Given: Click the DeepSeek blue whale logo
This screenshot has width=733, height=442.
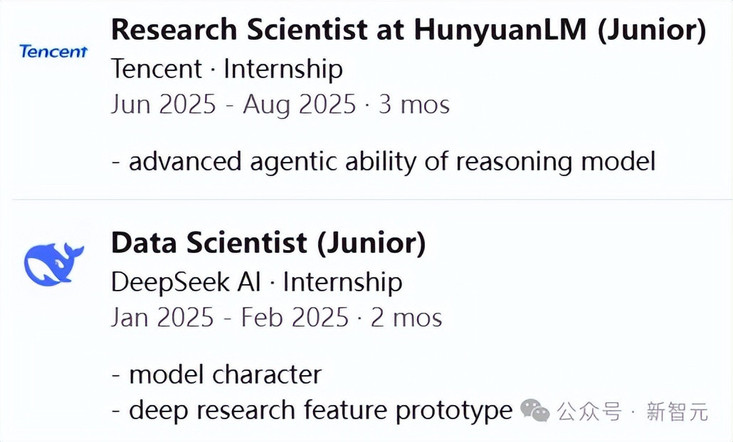Looking at the screenshot, I should click(54, 264).
